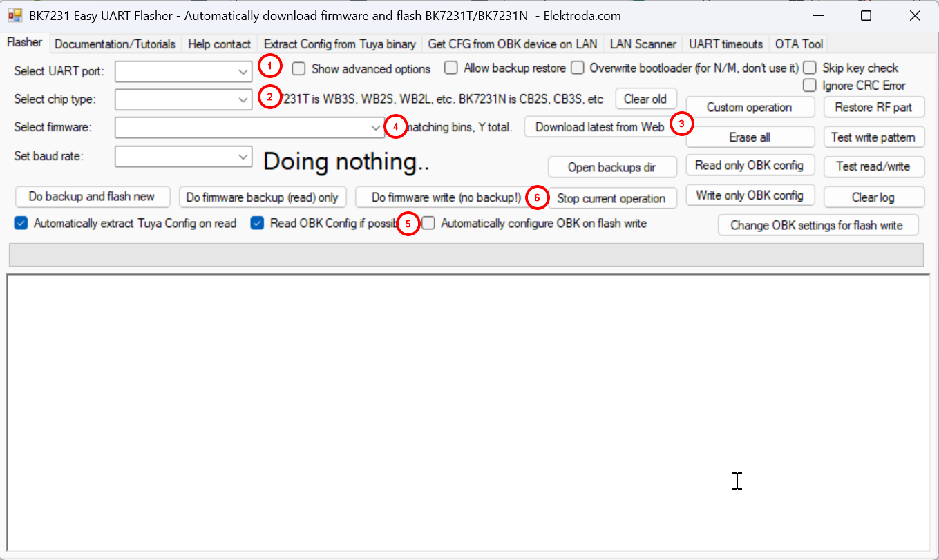Click red circled number 6 marker
This screenshot has width=939, height=560.
tap(537, 197)
